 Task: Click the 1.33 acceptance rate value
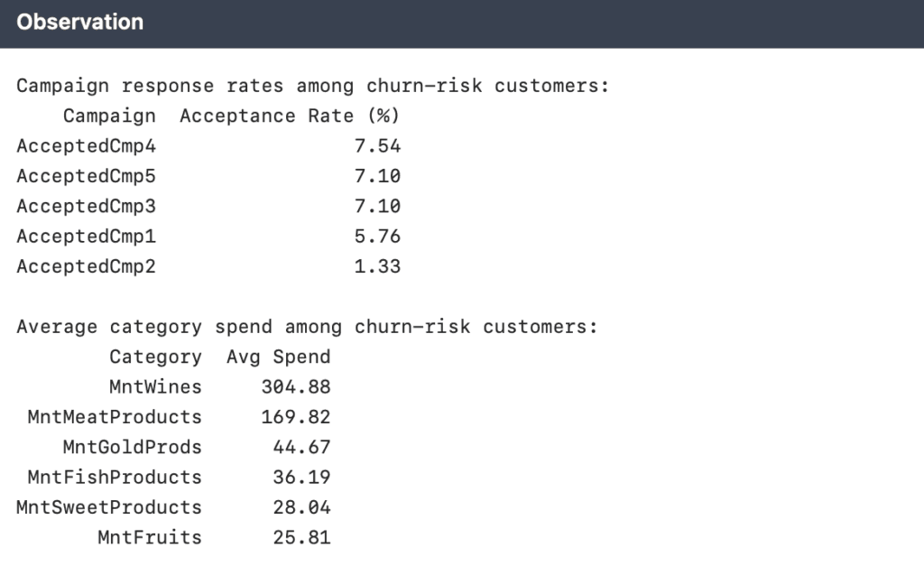click(x=377, y=266)
